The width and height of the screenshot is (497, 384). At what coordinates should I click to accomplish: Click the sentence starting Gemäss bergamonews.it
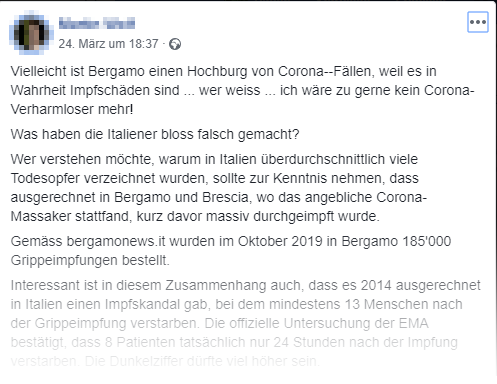click(231, 251)
